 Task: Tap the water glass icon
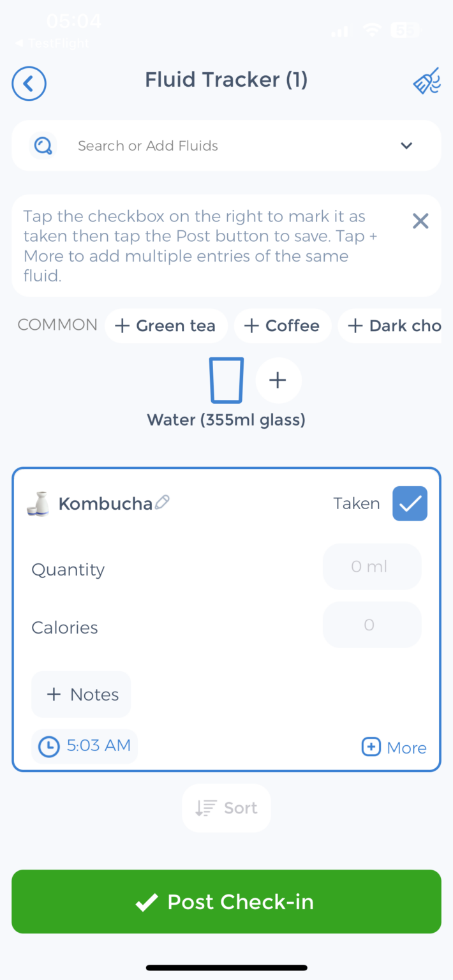(226, 380)
